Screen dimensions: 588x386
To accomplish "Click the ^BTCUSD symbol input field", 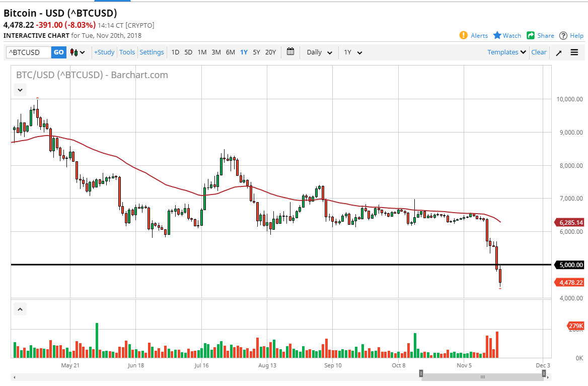I will pyautogui.click(x=28, y=52).
